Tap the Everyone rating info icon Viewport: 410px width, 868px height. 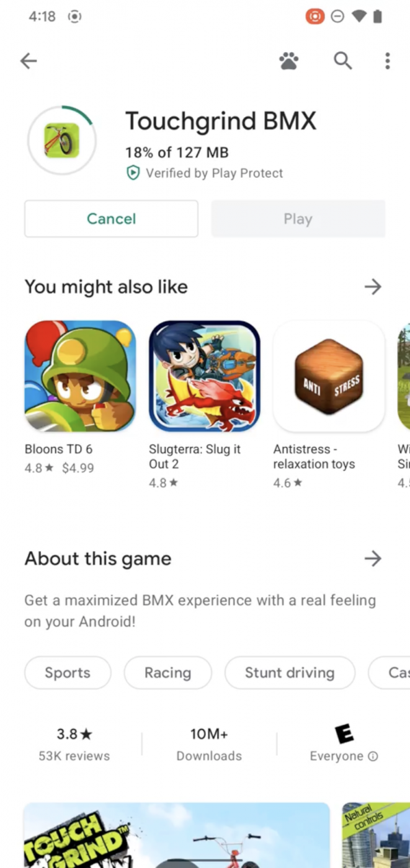(x=373, y=756)
